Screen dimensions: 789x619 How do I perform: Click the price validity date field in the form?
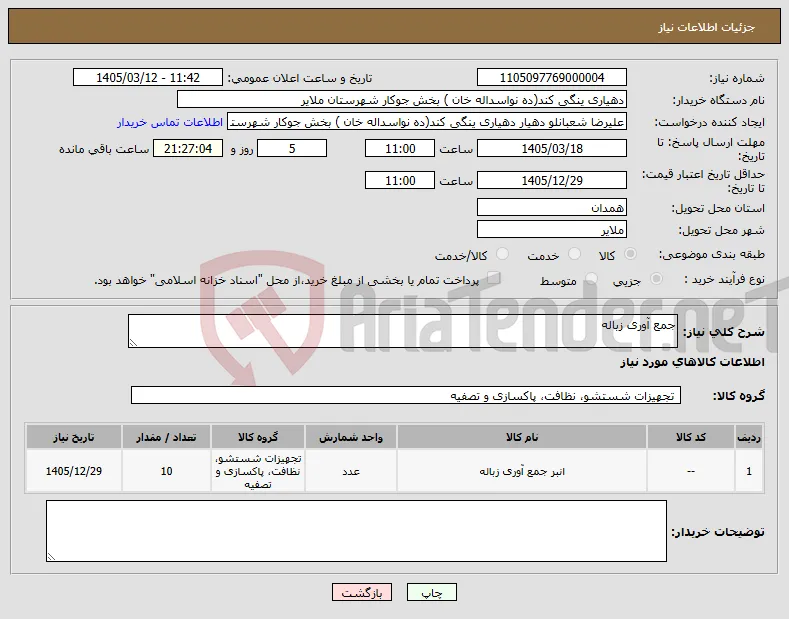(x=551, y=180)
